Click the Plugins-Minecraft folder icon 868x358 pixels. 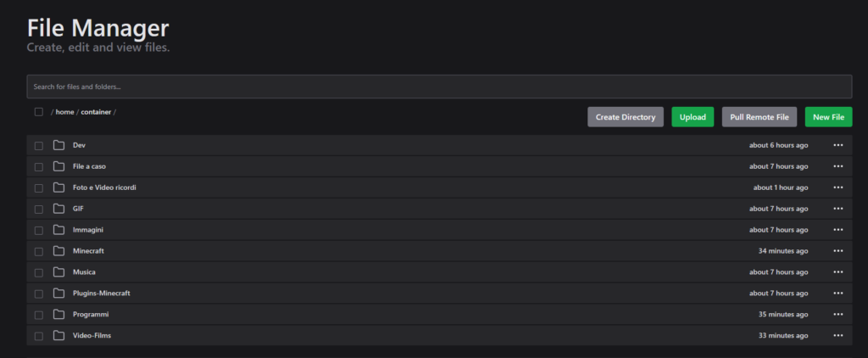pyautogui.click(x=58, y=294)
